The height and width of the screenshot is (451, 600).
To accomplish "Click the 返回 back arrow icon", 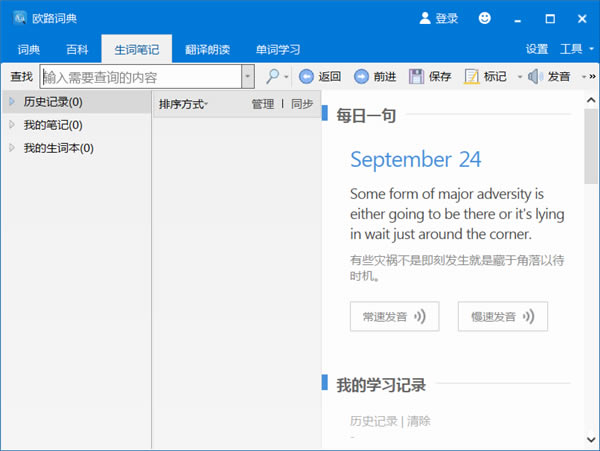I will tap(306, 77).
